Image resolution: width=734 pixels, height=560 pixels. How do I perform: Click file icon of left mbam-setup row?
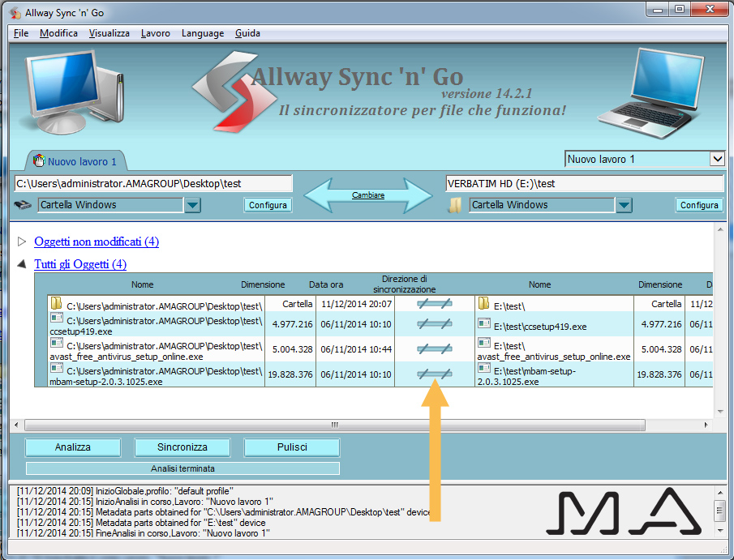click(57, 368)
